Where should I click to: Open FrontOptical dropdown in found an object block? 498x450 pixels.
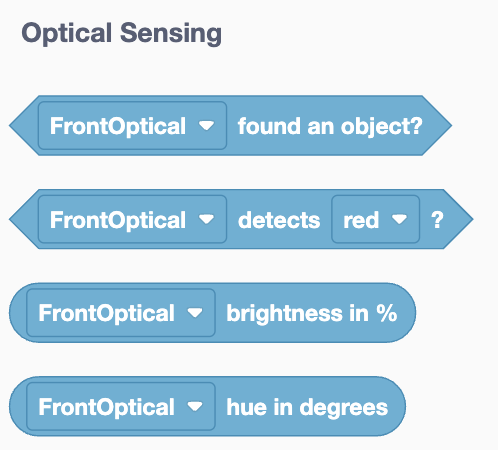pyautogui.click(x=132, y=126)
